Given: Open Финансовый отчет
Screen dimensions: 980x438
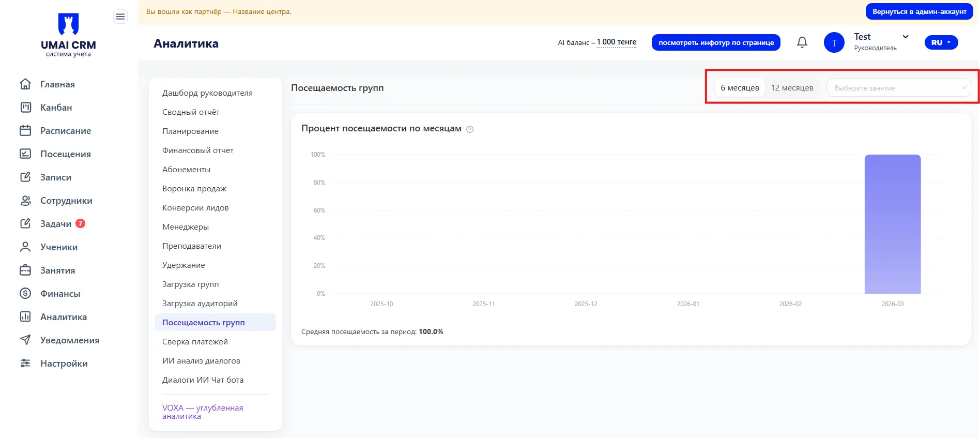Looking at the screenshot, I should [198, 150].
